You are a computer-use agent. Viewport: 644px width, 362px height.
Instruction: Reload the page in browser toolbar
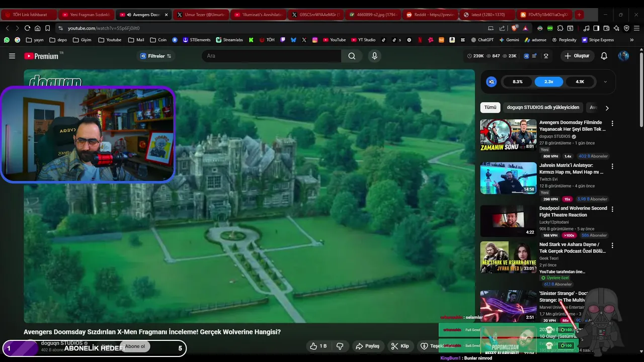(x=27, y=28)
